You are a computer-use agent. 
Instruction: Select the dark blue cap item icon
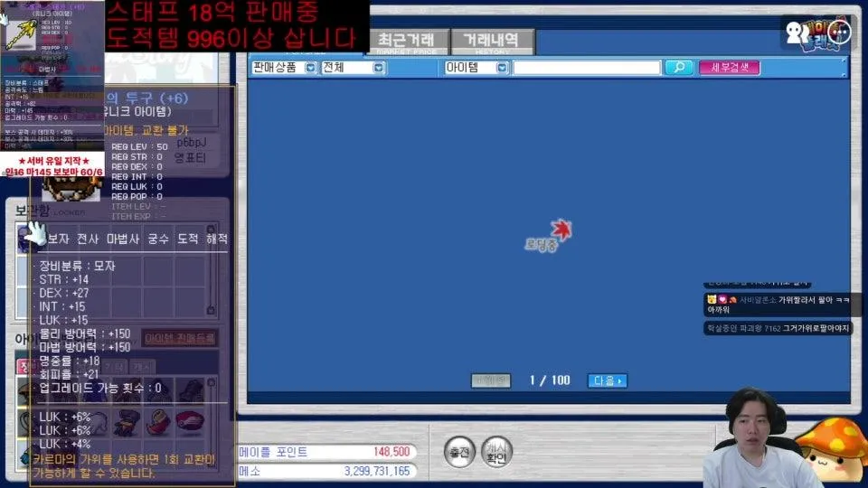point(127,422)
